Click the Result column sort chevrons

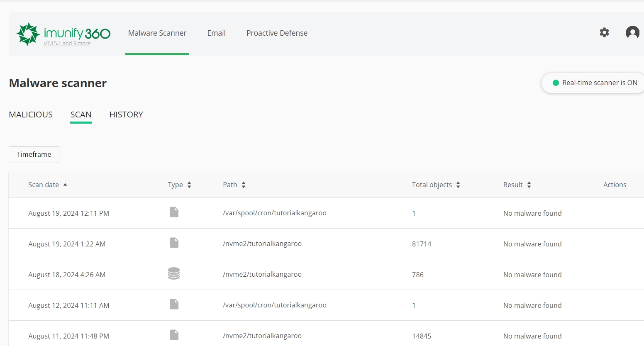point(529,185)
